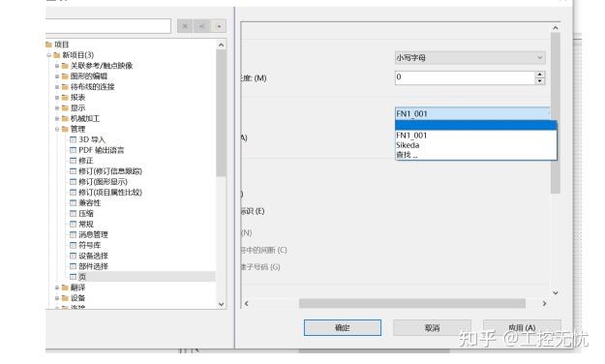The height and width of the screenshot is (364, 605).
Task: Select 修订(项目属性比较) in the tree
Action: click(110, 192)
